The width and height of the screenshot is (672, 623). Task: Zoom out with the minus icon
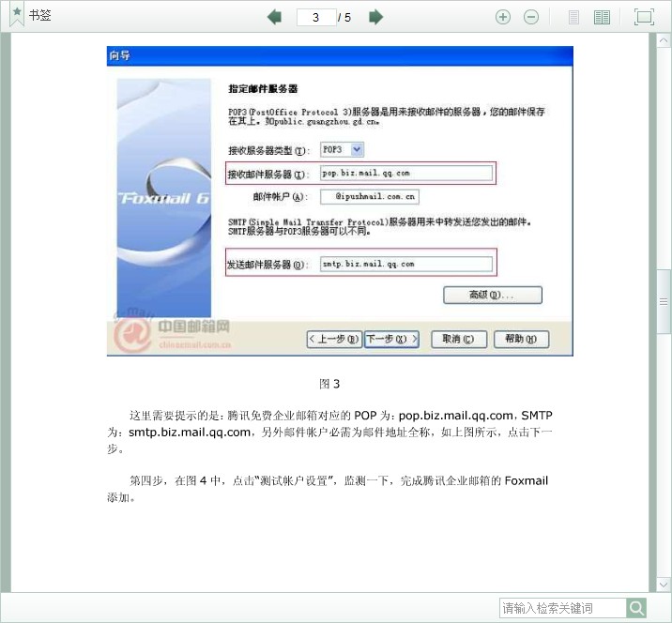(x=531, y=17)
